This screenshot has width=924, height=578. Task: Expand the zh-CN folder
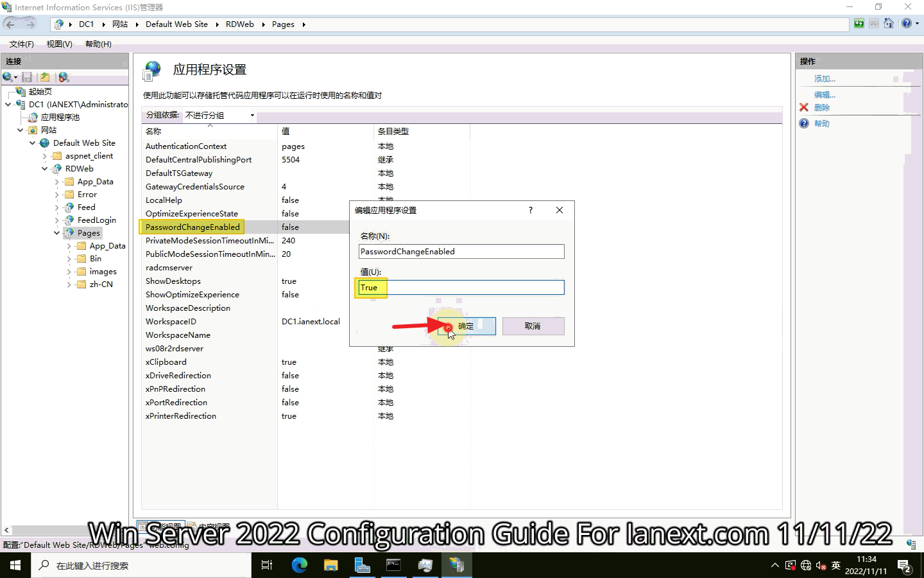point(69,284)
